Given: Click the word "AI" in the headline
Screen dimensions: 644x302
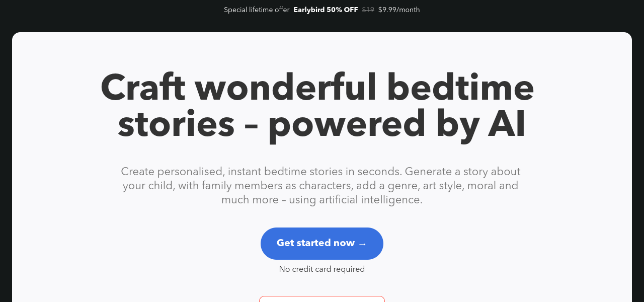Looking at the screenshot, I should tap(507, 124).
